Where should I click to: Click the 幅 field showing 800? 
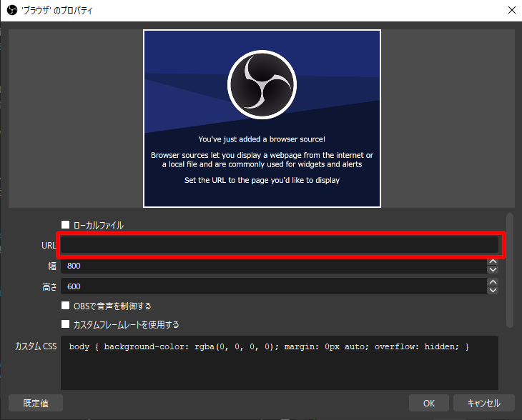tap(274, 266)
